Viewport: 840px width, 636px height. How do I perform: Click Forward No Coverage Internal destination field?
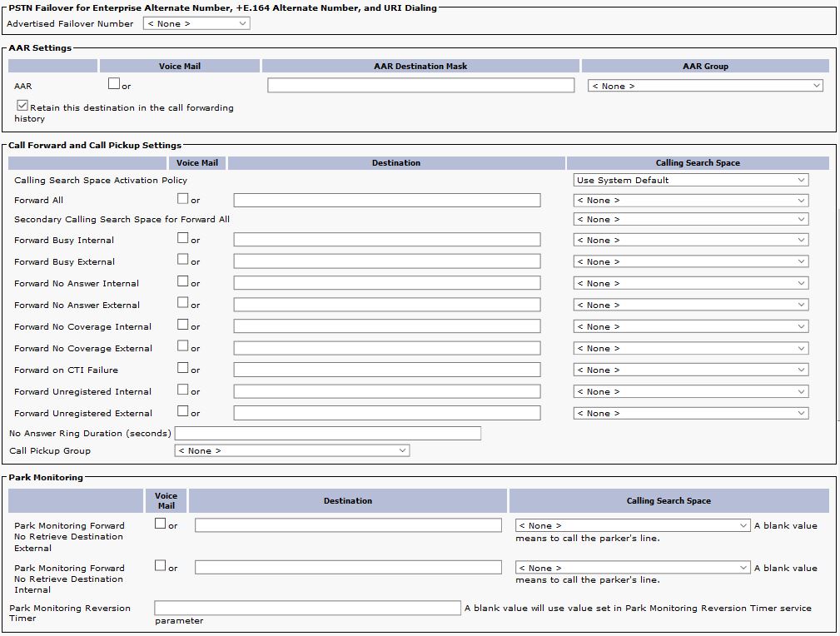pos(386,326)
